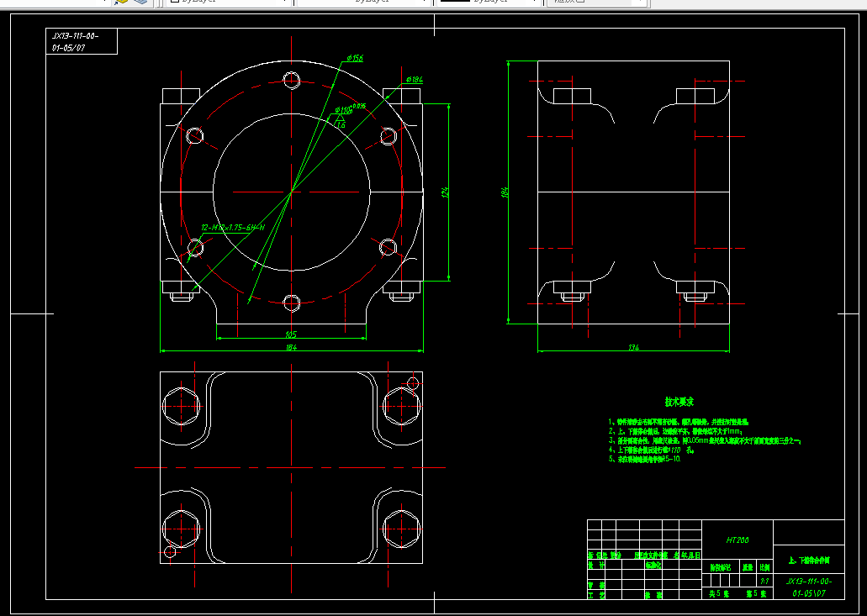Pick the small pin hole near lower-left bolt
The image size is (867, 616).
[170, 551]
